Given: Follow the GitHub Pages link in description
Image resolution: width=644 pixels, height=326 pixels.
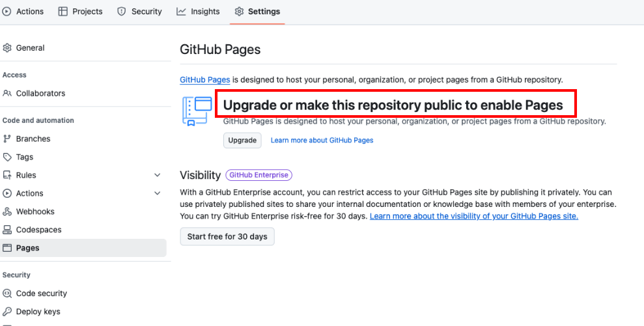Looking at the screenshot, I should tap(204, 79).
